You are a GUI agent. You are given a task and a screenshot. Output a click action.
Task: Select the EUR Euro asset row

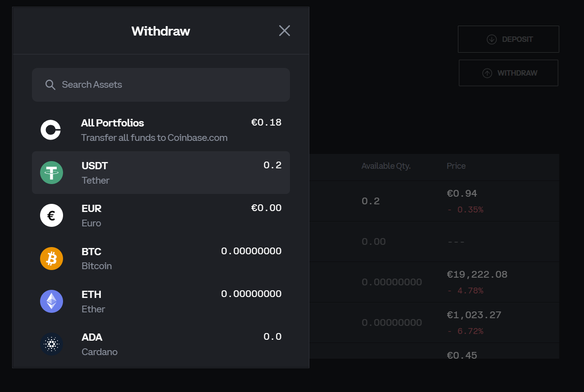(161, 216)
